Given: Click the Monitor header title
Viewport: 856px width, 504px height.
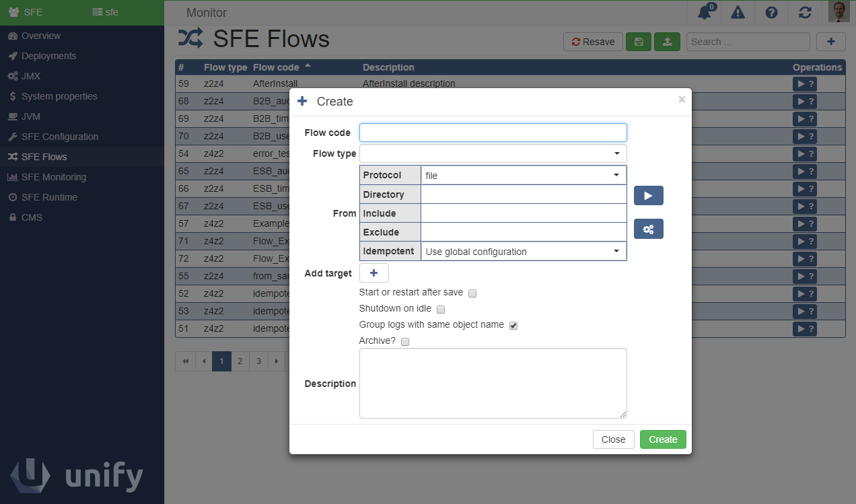Looking at the screenshot, I should [207, 13].
